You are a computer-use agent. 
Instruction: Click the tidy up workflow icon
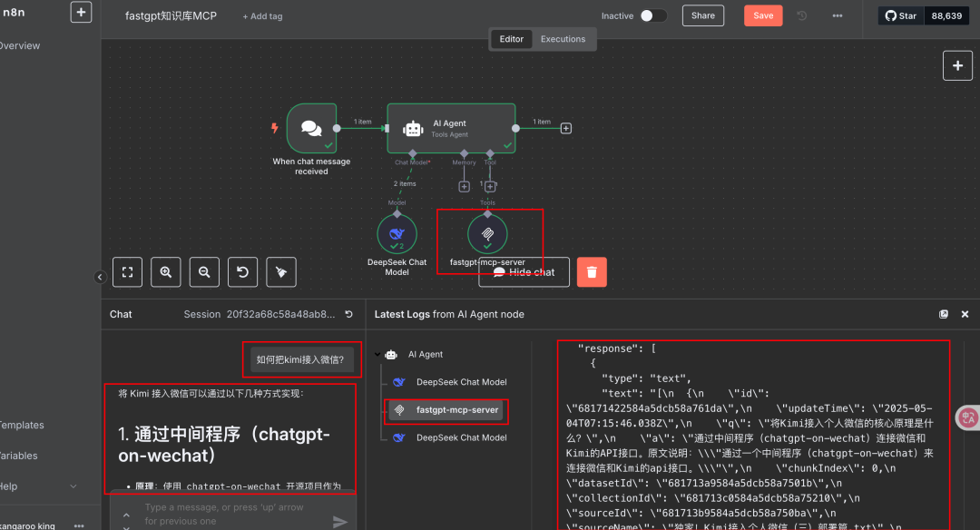tap(281, 272)
